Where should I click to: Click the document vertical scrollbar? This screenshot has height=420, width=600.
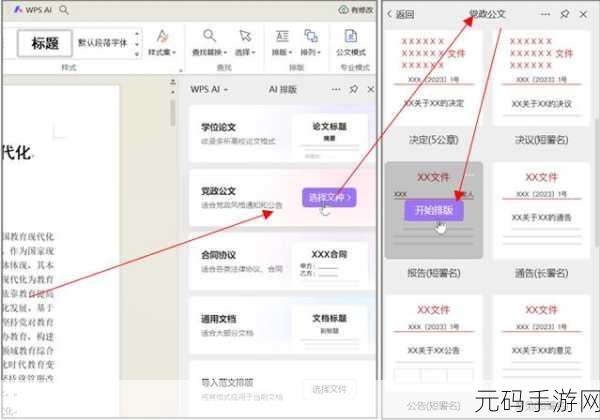tap(173, 113)
